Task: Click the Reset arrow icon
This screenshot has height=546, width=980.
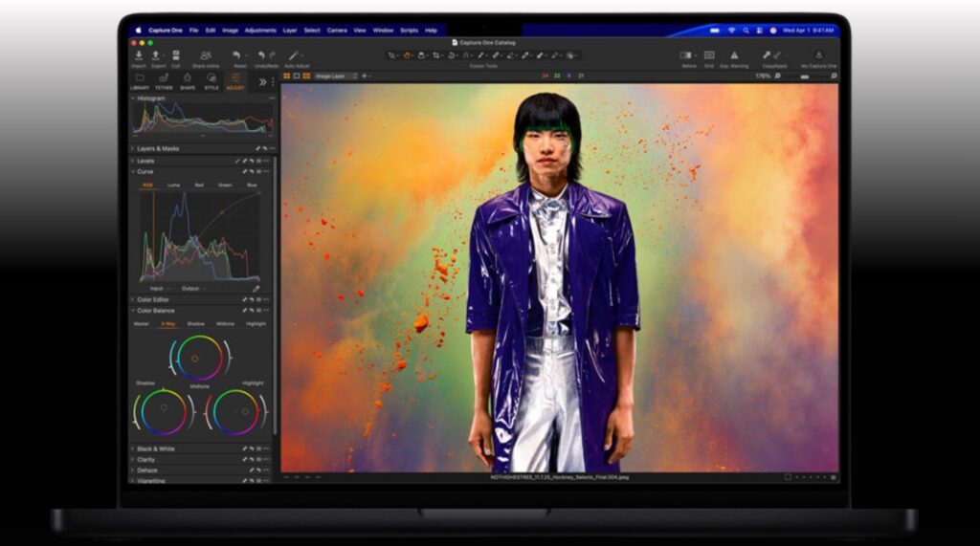Action: (x=236, y=55)
